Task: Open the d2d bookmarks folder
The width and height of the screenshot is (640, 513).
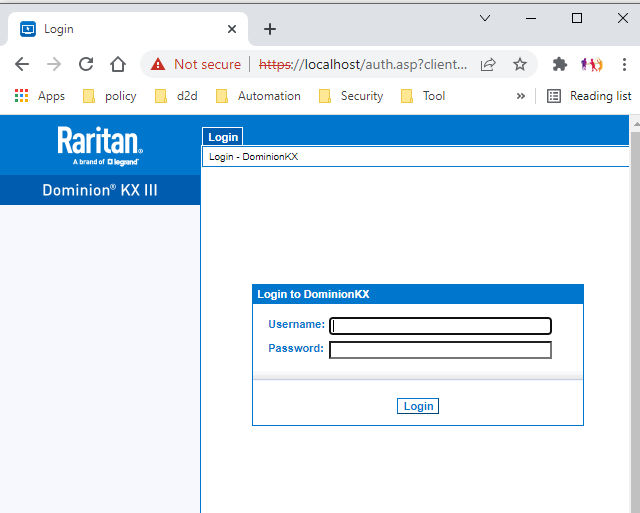Action: pos(176,96)
